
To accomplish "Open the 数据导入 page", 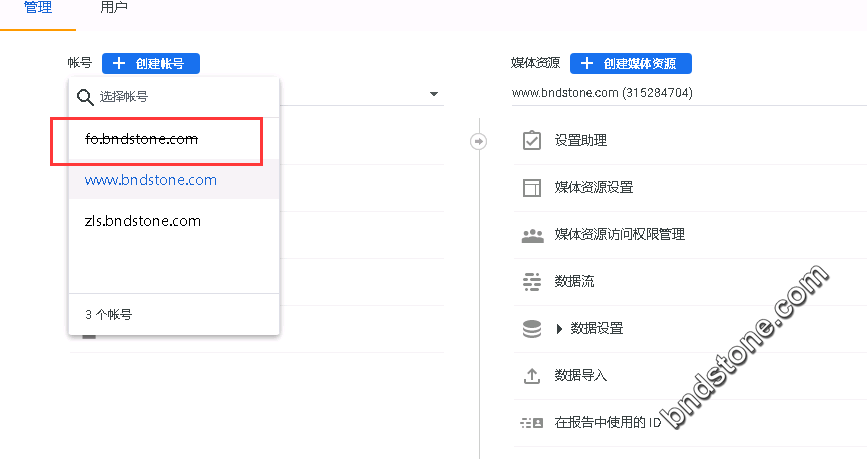I will point(581,375).
